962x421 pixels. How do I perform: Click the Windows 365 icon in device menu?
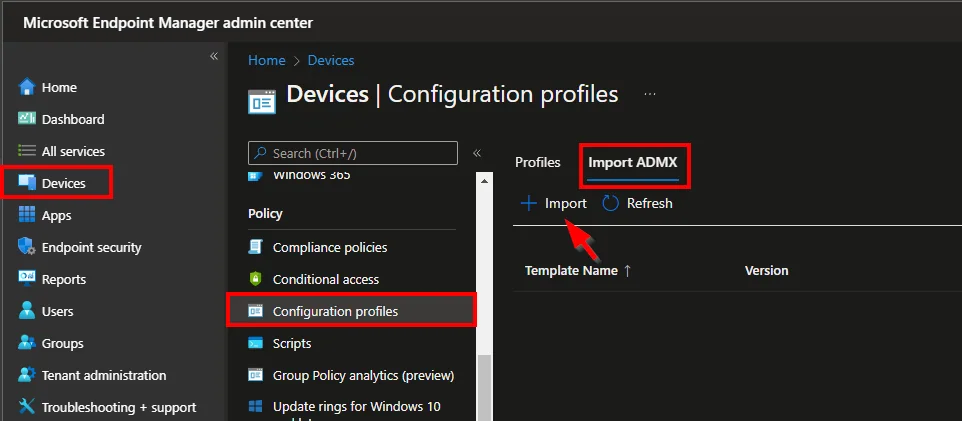[x=255, y=176]
